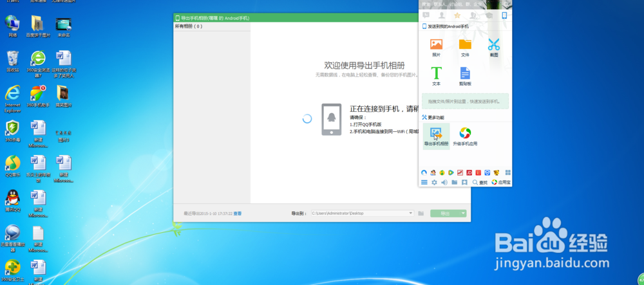
Task: Open QQ音乐 desktop shortcut
Action: (x=13, y=166)
